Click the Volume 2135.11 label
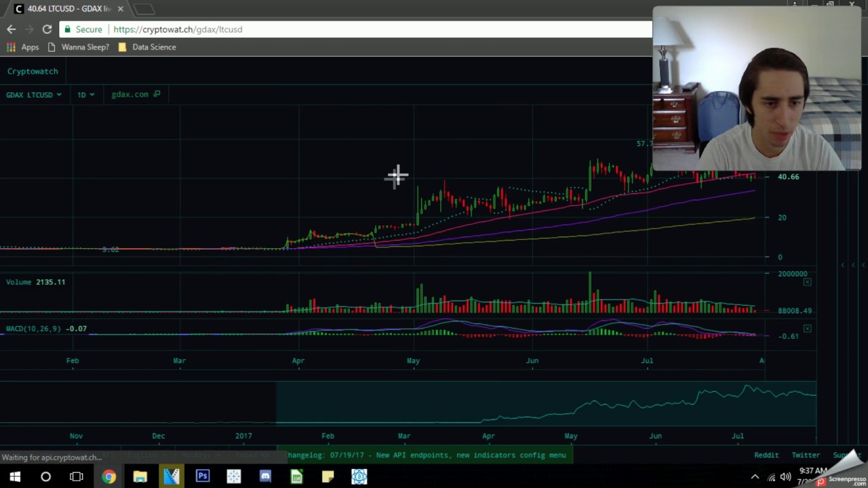Viewport: 868px width, 488px height. [35, 282]
